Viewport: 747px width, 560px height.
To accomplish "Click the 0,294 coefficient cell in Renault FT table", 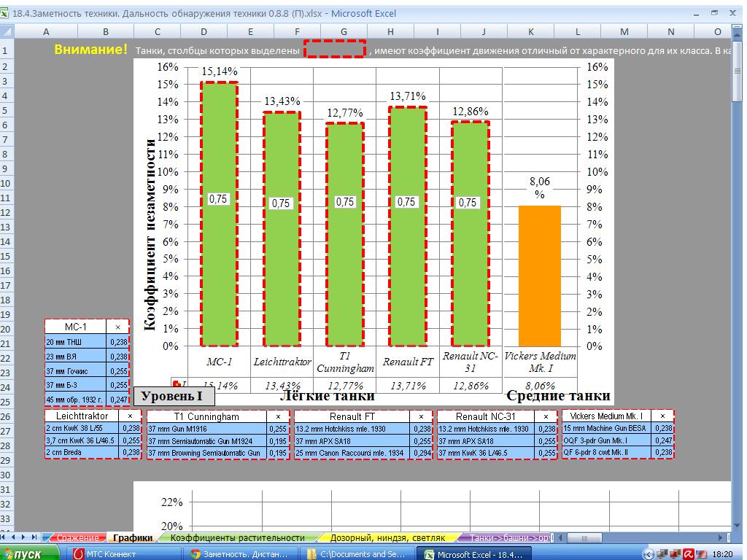I will [x=422, y=453].
